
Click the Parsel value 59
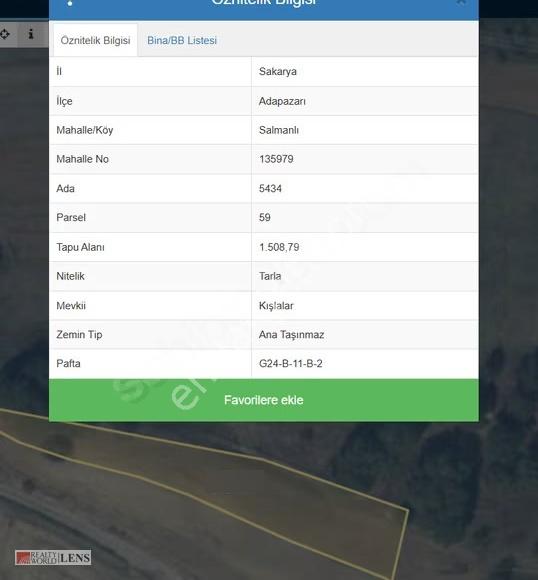click(x=265, y=218)
